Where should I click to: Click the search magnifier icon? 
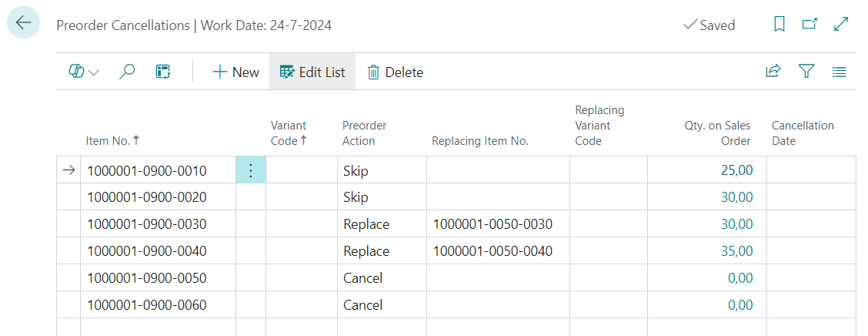click(x=127, y=72)
